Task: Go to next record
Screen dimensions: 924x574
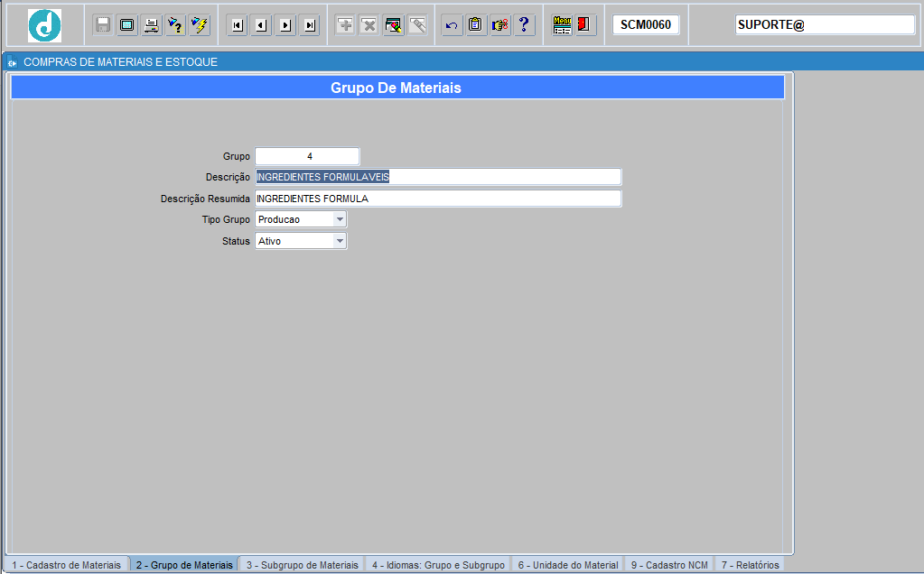Action: (x=285, y=25)
